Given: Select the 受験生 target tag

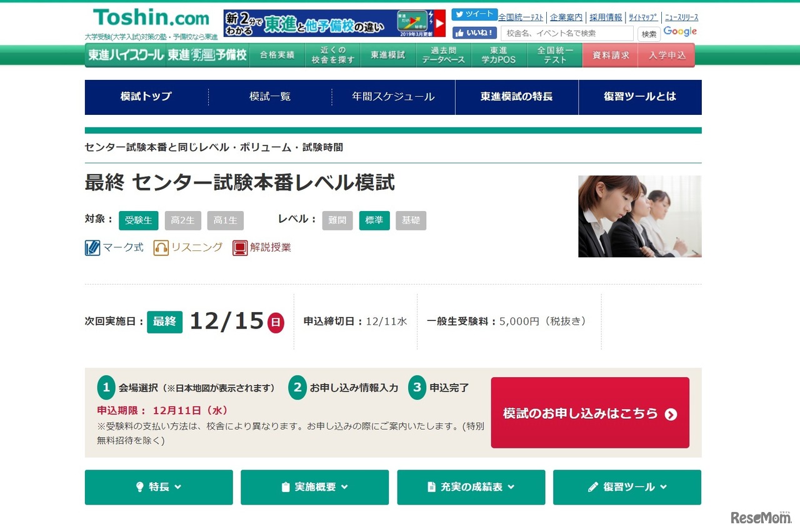Looking at the screenshot, I should click(139, 220).
